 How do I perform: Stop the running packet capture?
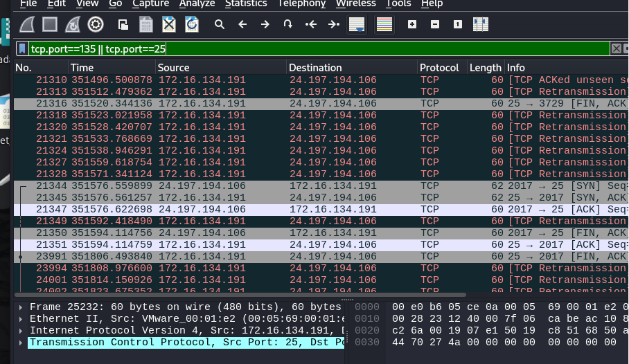(x=50, y=24)
